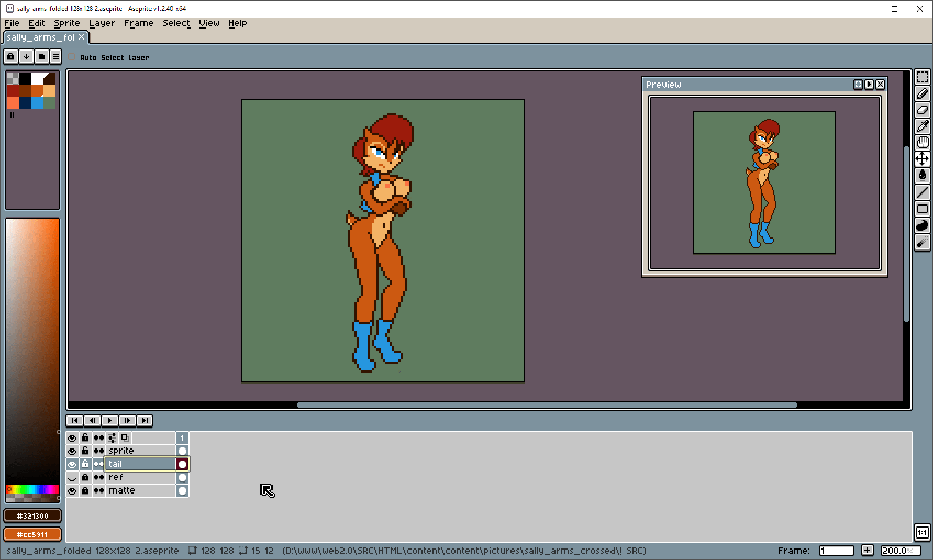Select the Contour tool

922,225
